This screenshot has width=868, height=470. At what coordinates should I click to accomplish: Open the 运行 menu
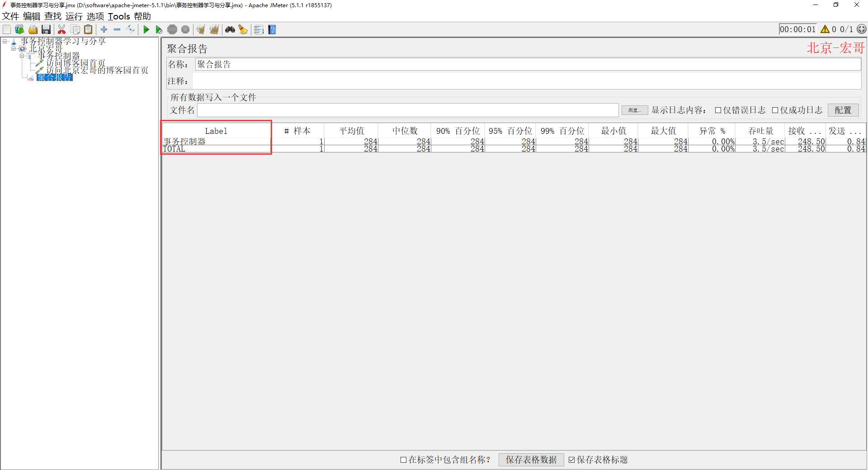click(74, 16)
